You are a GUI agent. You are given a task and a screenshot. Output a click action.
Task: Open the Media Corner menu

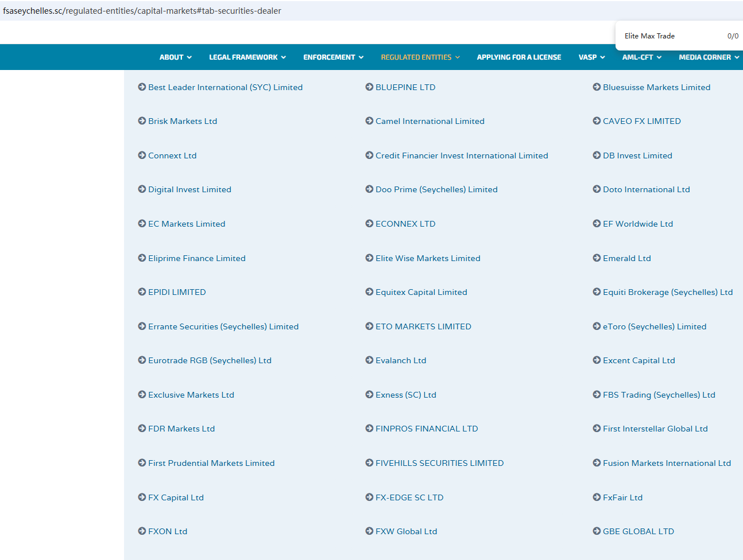click(x=709, y=57)
